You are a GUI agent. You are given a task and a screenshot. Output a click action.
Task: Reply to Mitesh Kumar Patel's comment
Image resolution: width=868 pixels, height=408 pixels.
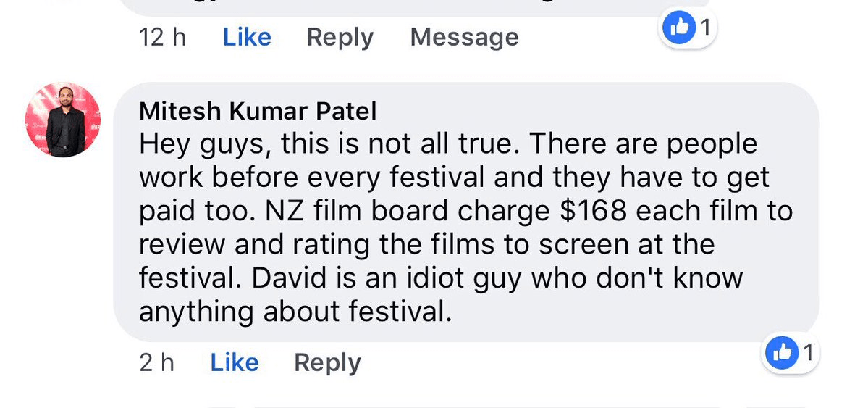click(x=327, y=362)
